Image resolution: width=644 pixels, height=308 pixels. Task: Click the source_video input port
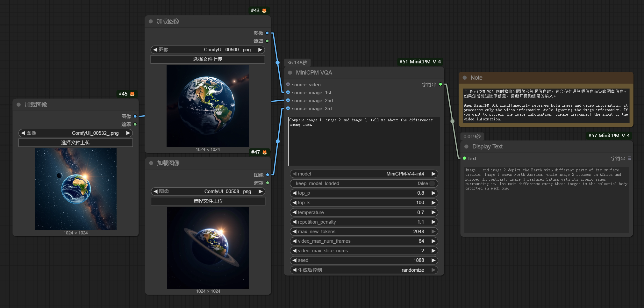click(x=288, y=84)
